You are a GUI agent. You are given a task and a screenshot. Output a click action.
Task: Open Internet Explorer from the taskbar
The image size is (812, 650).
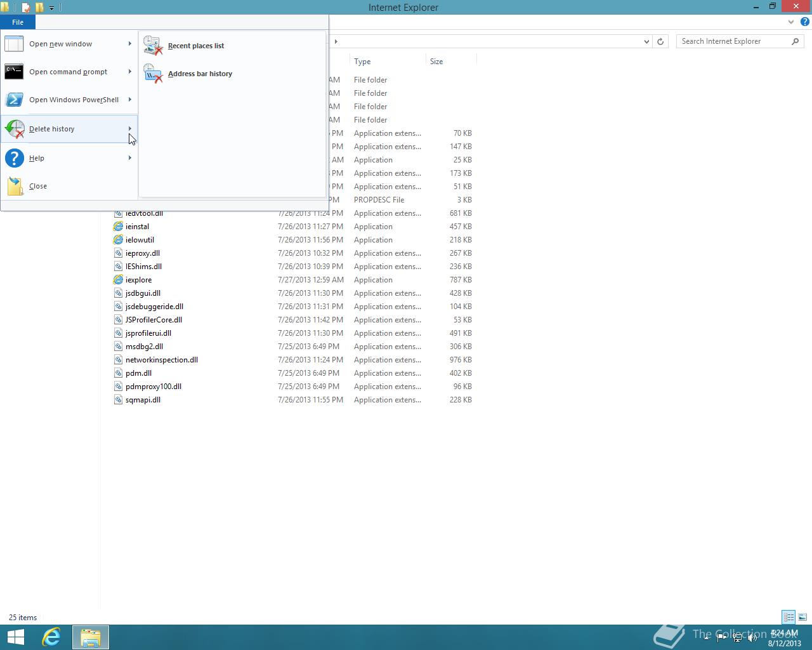coord(51,637)
